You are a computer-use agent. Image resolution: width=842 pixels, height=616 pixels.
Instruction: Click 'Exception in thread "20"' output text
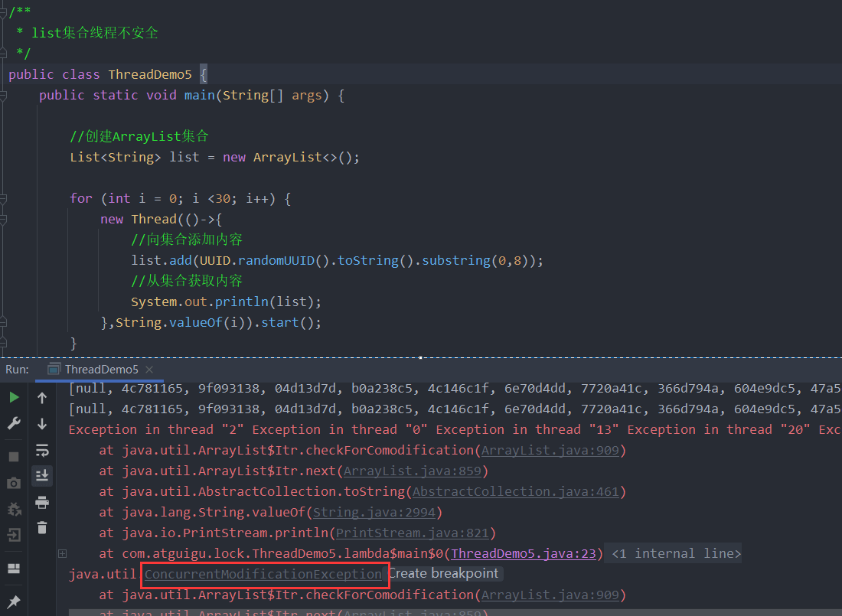coord(719,429)
